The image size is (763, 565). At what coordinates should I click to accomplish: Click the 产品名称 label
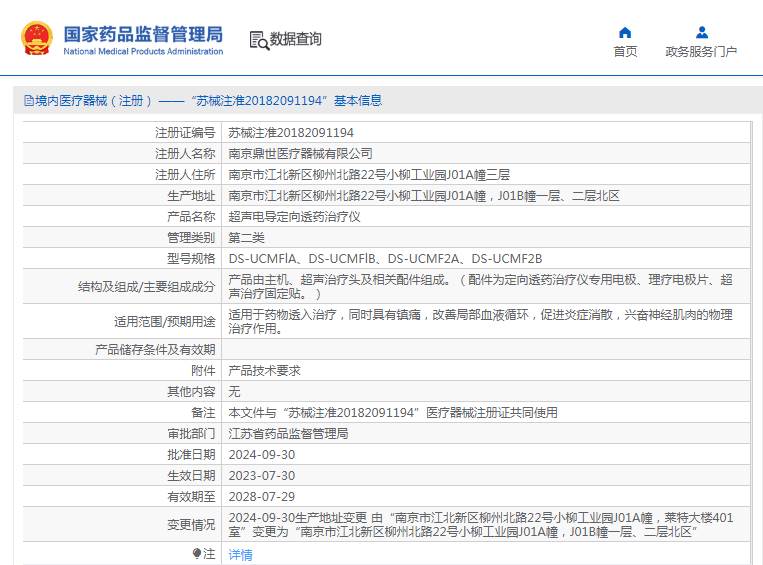pyautogui.click(x=191, y=217)
